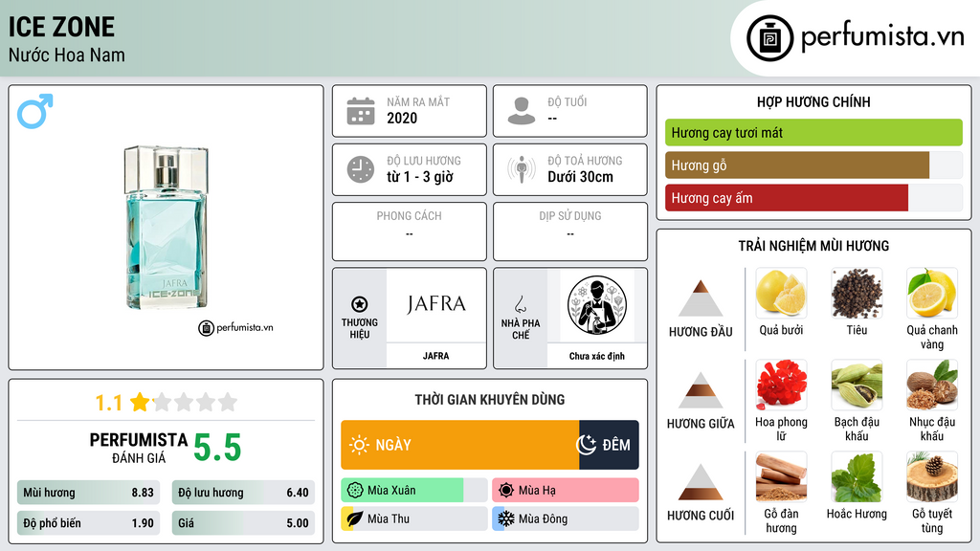Viewport: 980px width, 551px height.
Task: Click the clock icon for Độ Lưu Hương
Action: (361, 169)
